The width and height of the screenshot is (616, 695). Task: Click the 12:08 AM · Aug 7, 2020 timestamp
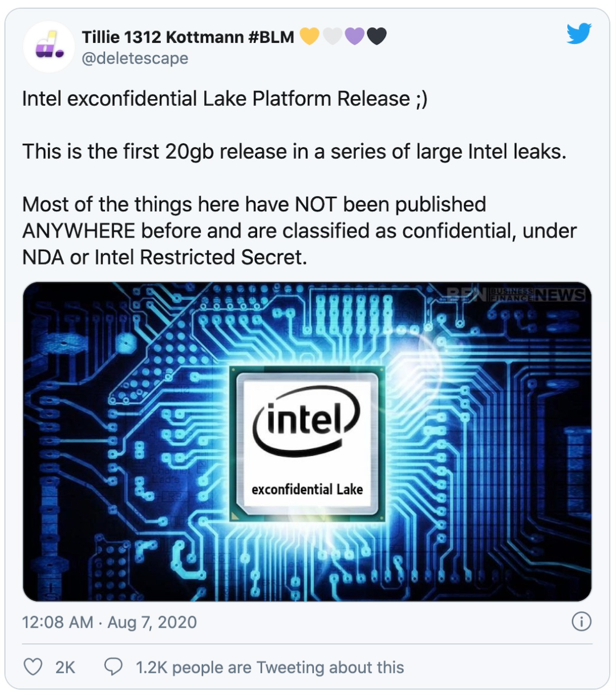[x=110, y=622]
